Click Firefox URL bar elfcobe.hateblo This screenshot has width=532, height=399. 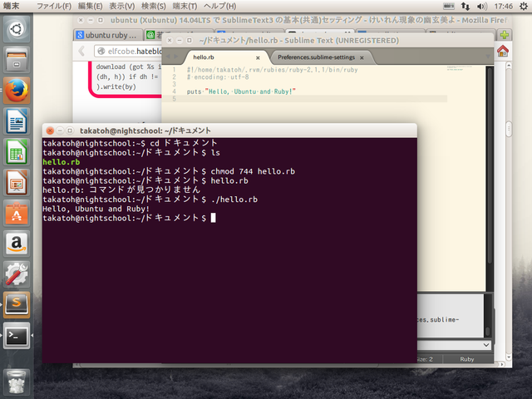point(128,52)
